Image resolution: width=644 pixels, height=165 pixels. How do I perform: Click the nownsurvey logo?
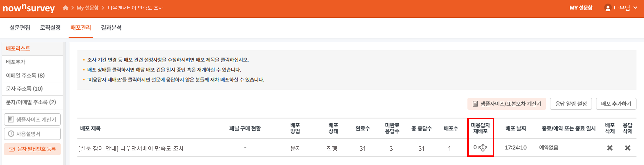(x=29, y=8)
